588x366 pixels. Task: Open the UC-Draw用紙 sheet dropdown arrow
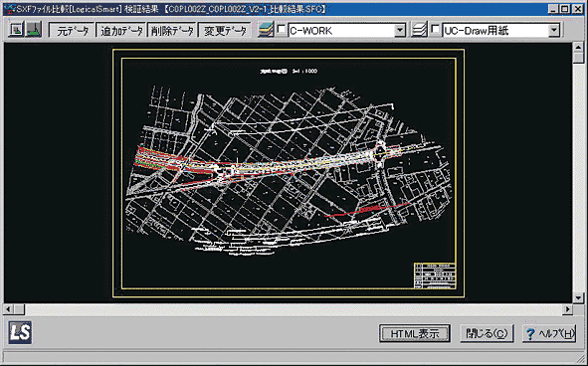554,30
